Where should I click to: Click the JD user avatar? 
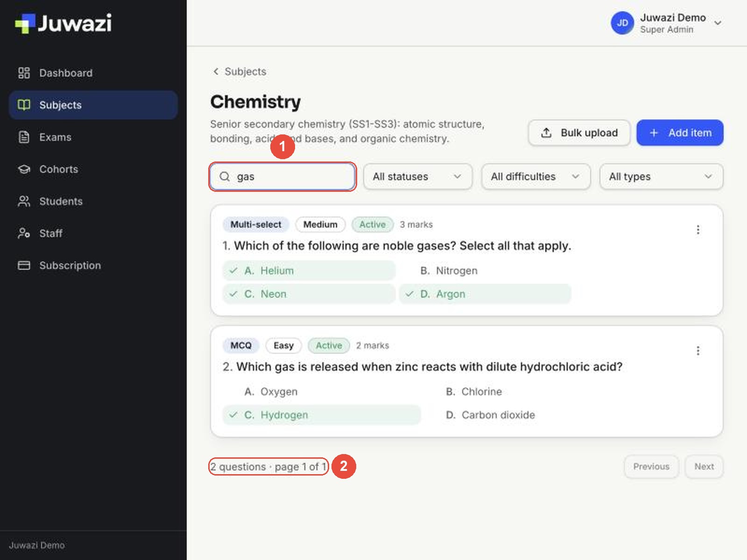pyautogui.click(x=622, y=23)
